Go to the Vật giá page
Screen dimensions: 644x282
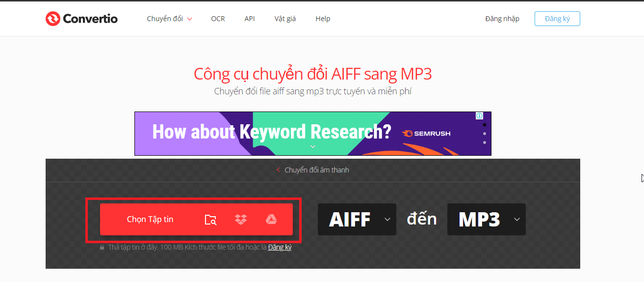point(285,19)
